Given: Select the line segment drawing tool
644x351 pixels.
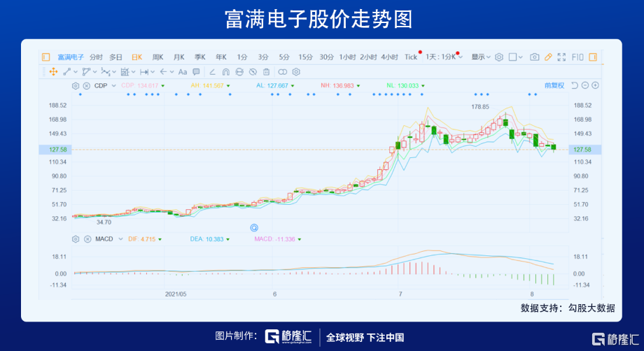Looking at the screenshot, I should [x=67, y=72].
